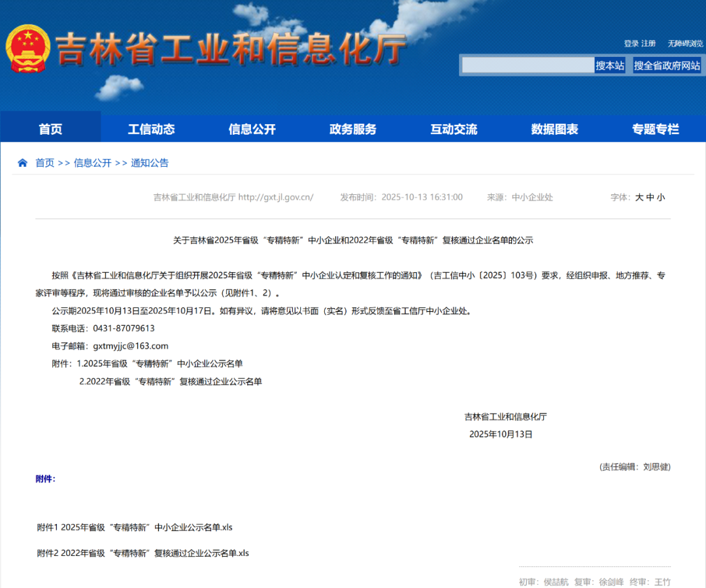Click the 复审：徐剑峰 reviewer text
706x588 pixels.
click(x=599, y=582)
